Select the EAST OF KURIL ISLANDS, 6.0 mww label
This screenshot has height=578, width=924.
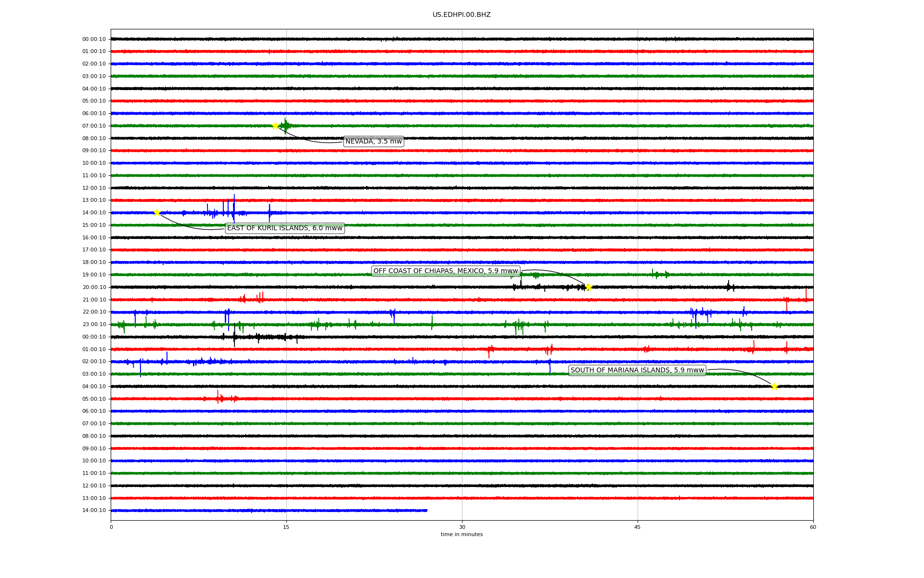coord(285,228)
